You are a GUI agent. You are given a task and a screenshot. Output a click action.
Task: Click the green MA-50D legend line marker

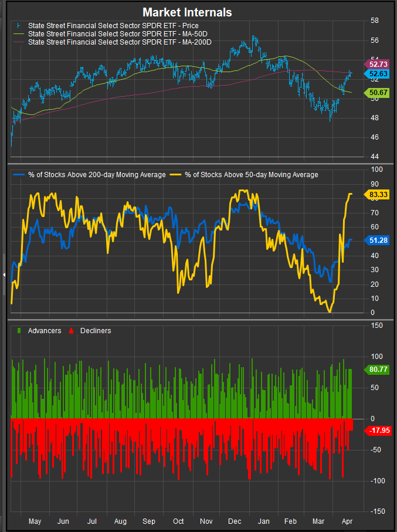19,34
